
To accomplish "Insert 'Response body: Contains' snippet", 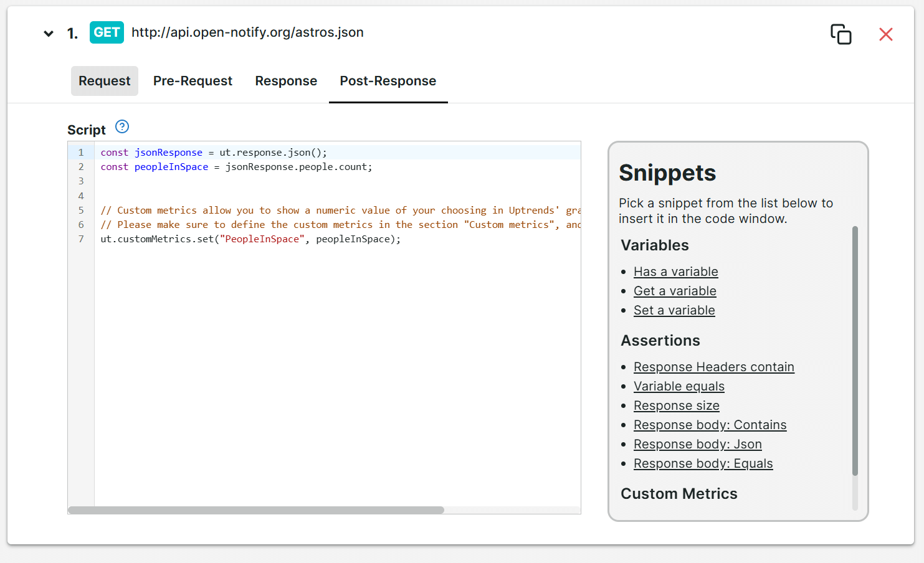I will tap(710, 425).
